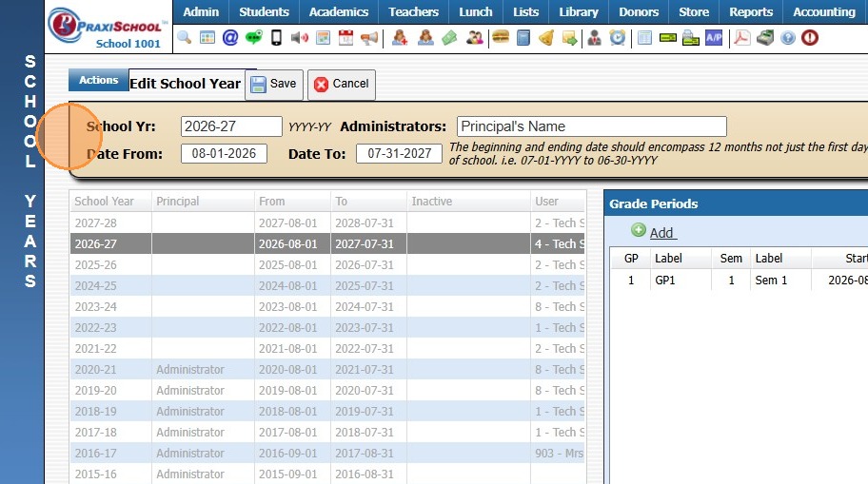Open the A/P accounts payable icon

[714, 38]
